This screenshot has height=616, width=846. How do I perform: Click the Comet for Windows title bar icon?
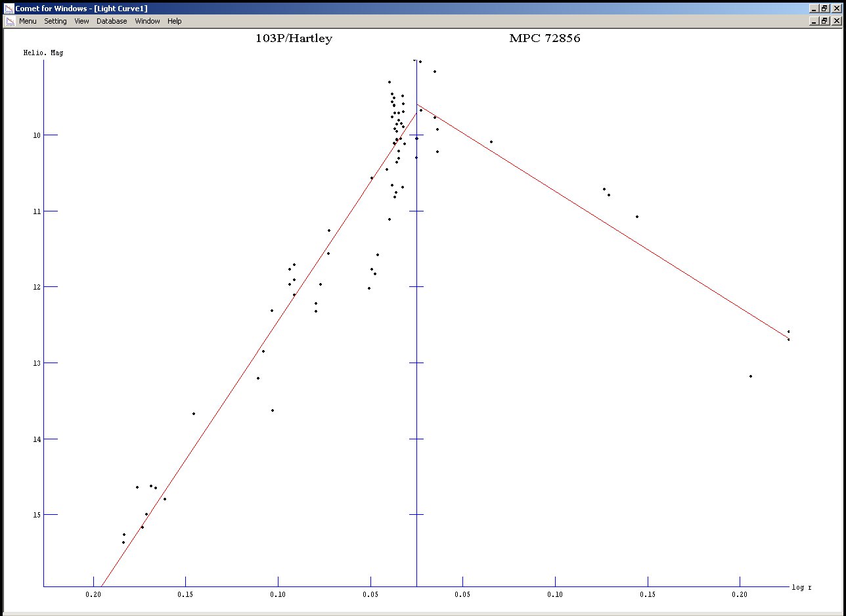(9, 9)
